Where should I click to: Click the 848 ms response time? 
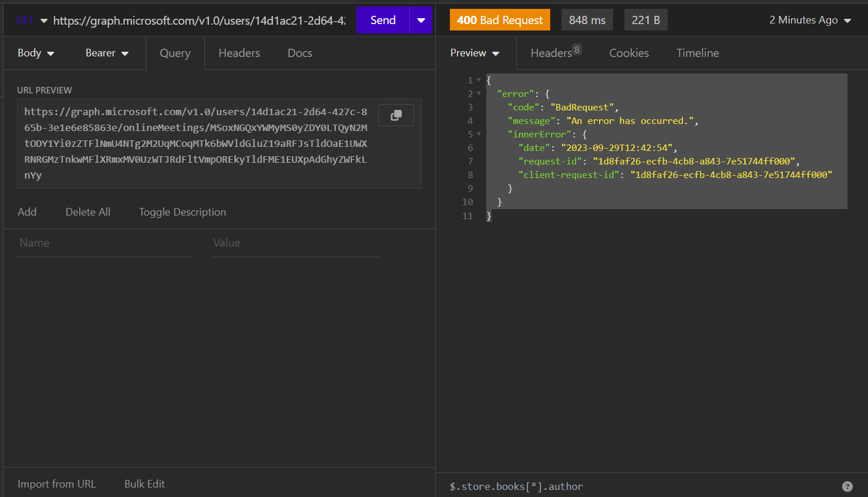587,20
